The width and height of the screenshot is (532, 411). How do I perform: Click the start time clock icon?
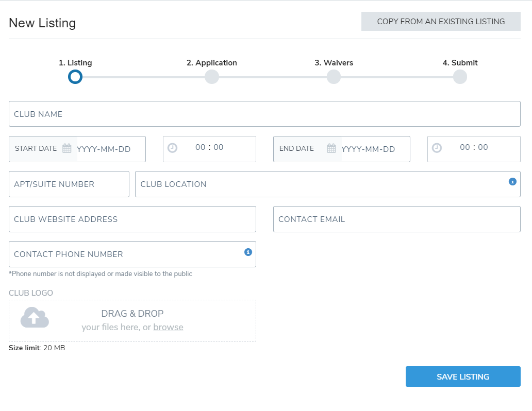[x=173, y=148]
